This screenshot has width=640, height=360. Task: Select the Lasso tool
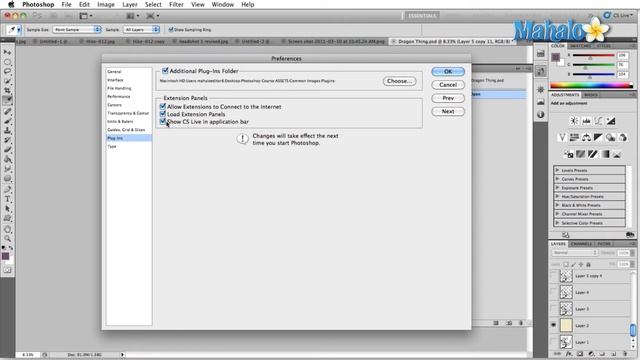point(7,72)
